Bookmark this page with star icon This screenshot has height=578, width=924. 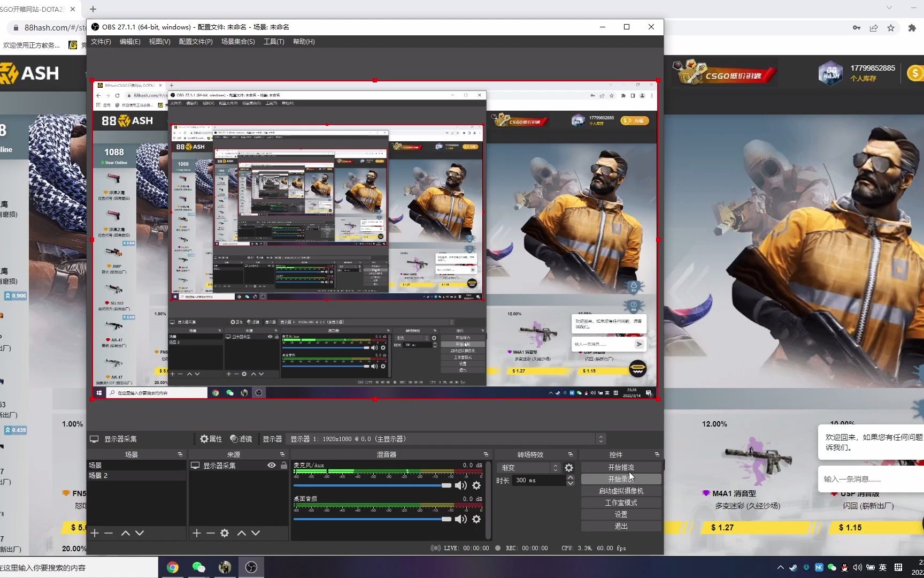click(x=891, y=28)
